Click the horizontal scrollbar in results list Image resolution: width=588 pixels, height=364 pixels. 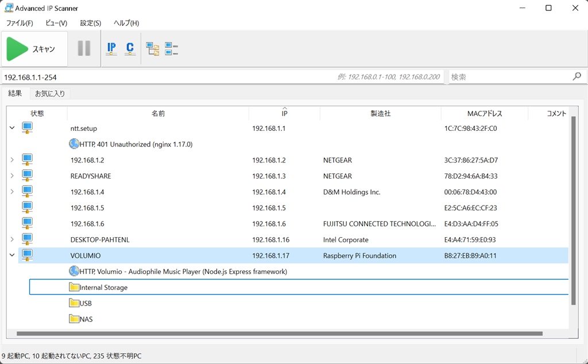280,334
